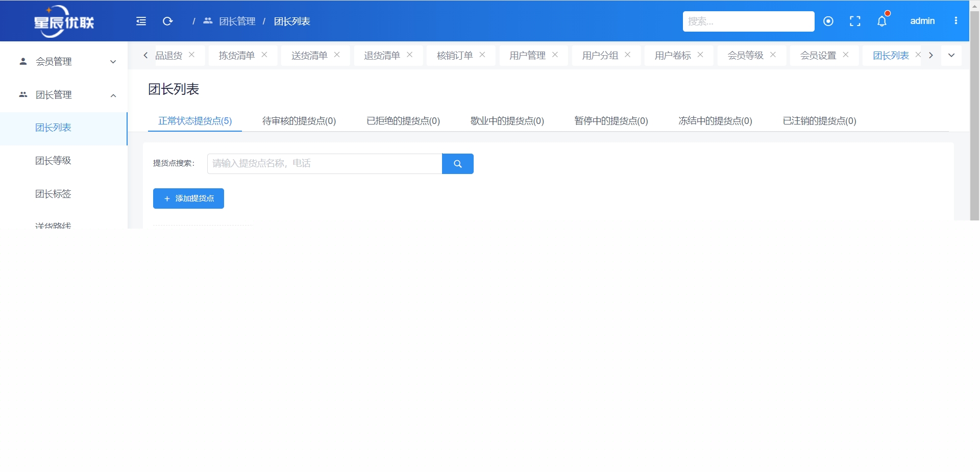Open 团长标签 in the sidebar
The height and width of the screenshot is (472, 980).
click(x=64, y=194)
